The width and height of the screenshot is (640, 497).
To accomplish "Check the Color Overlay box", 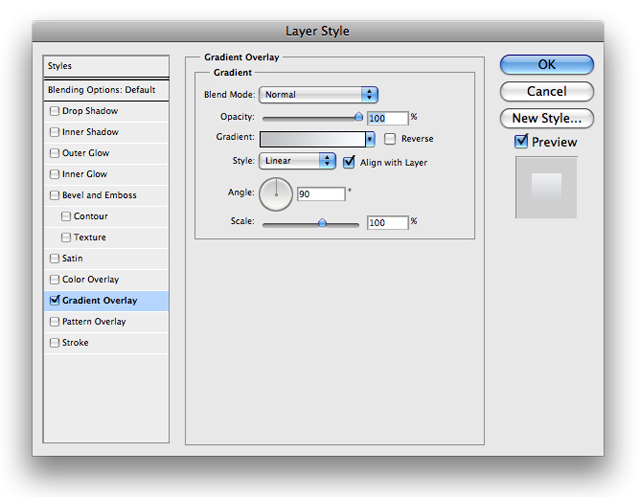I will tap(54, 280).
